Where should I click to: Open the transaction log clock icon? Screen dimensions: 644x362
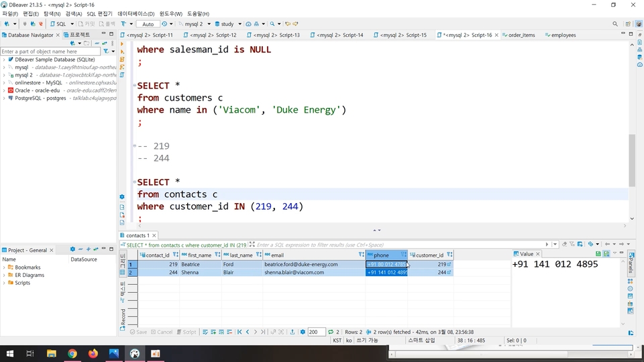coord(165,24)
